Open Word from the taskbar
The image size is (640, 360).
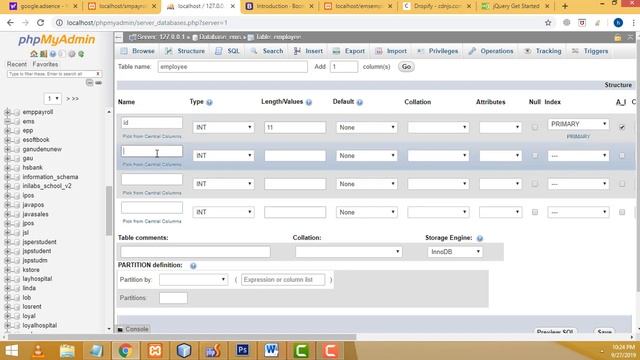point(271,350)
